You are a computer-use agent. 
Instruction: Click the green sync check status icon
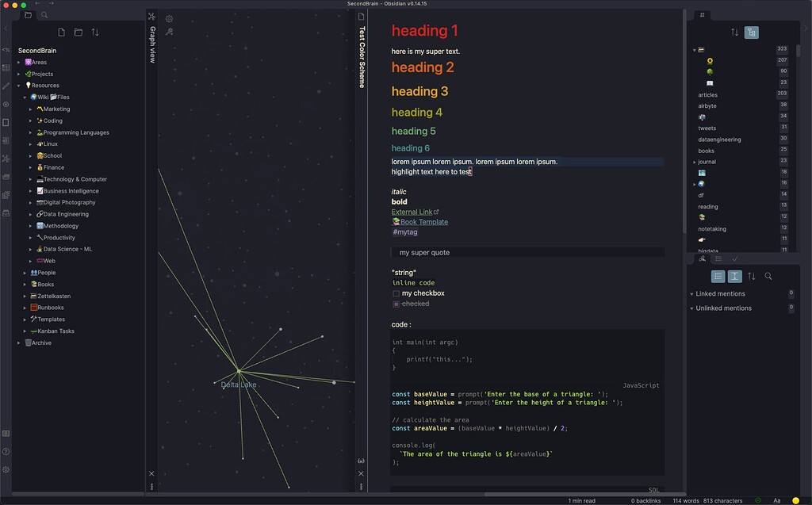pyautogui.click(x=758, y=500)
